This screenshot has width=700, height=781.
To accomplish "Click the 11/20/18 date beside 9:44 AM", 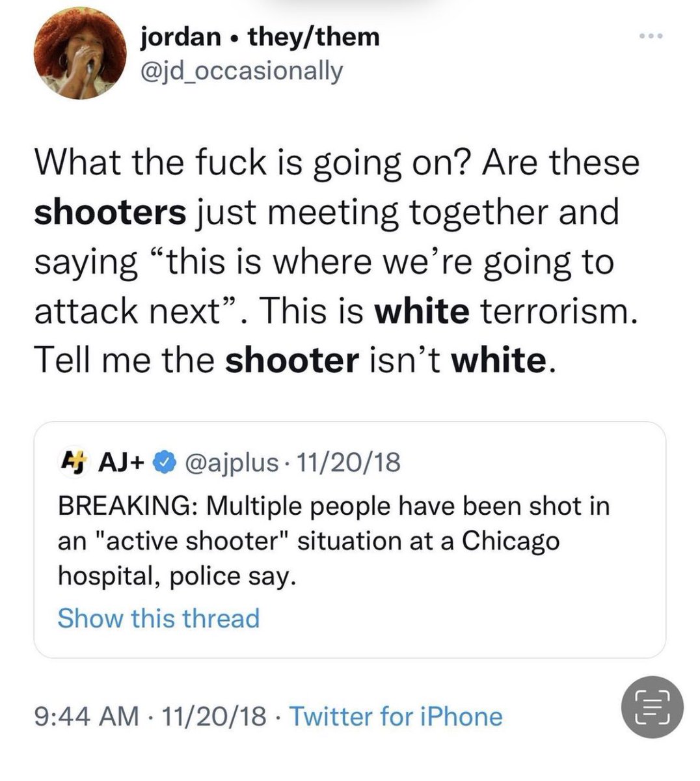I will coord(215,717).
